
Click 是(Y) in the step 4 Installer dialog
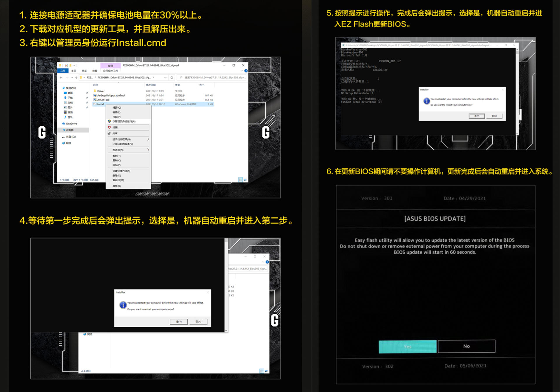[179, 321]
